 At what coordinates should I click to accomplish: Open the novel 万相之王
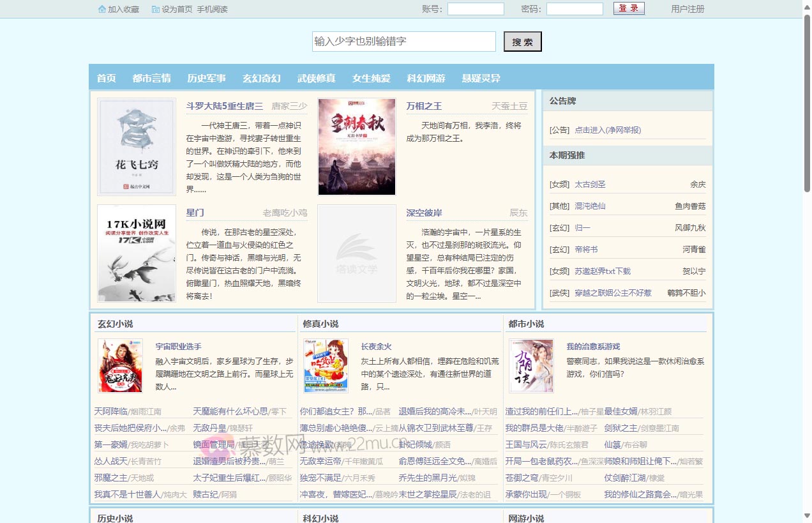point(424,106)
